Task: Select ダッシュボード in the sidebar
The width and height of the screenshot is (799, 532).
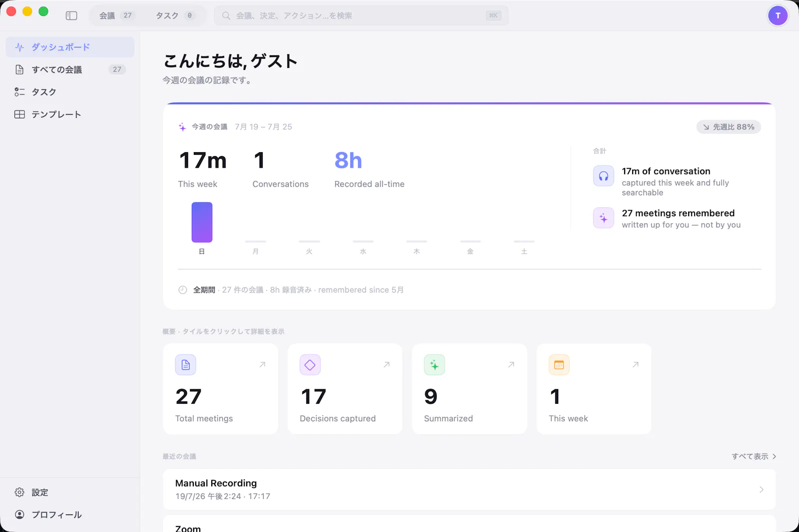Action: (70, 47)
